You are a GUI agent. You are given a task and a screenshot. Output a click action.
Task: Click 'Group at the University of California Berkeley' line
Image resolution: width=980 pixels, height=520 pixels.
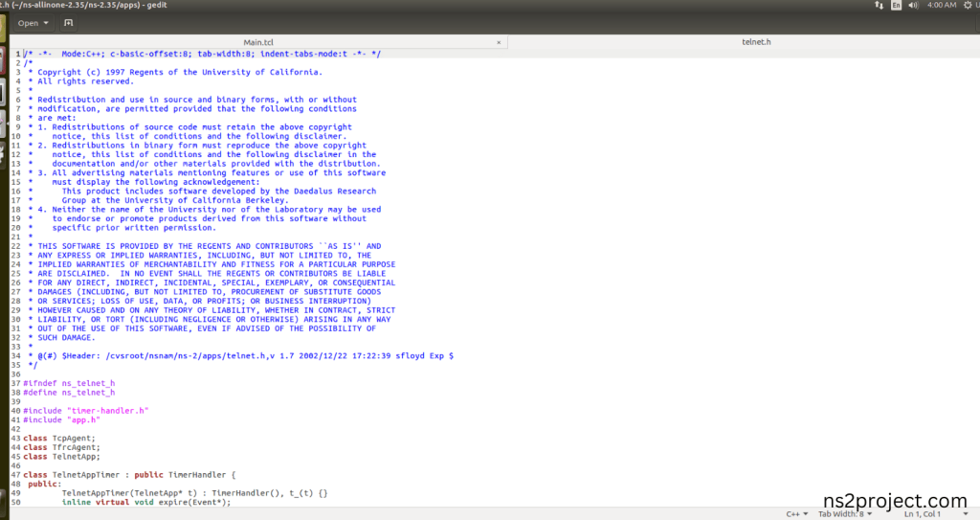(175, 200)
